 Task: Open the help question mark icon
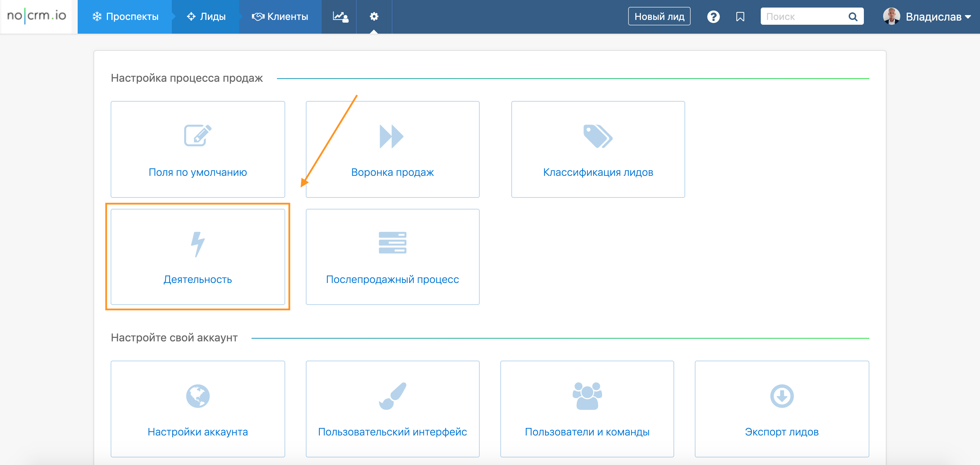coord(713,17)
